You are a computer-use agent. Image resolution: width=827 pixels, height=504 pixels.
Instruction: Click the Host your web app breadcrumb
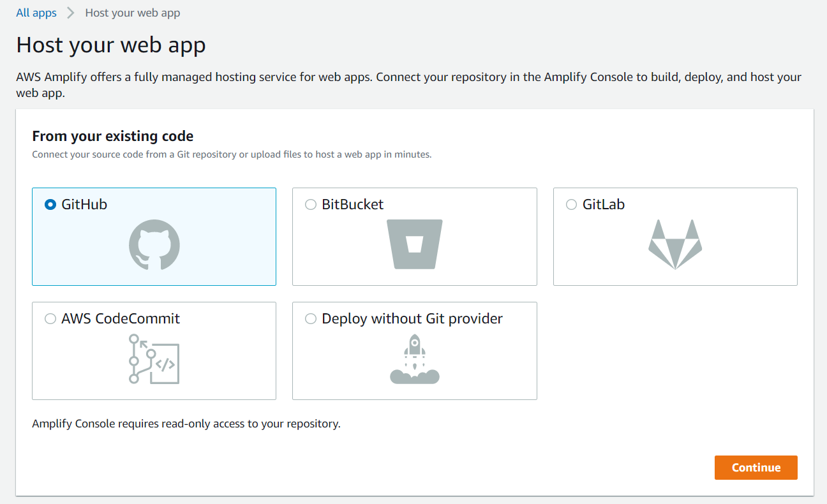pos(133,13)
